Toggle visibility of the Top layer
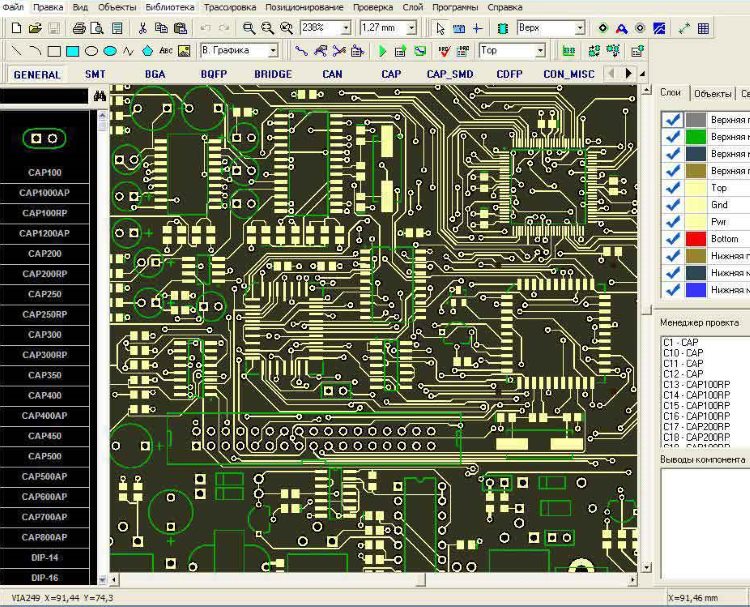 coord(673,187)
